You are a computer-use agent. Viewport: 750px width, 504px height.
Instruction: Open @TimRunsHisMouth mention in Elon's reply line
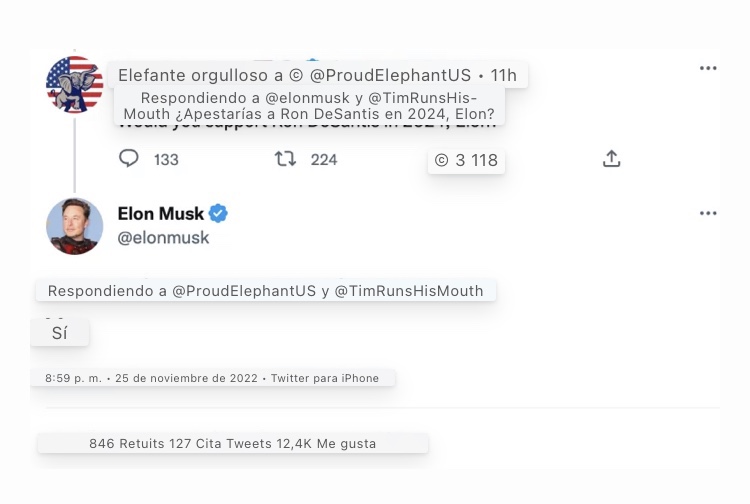pos(408,291)
